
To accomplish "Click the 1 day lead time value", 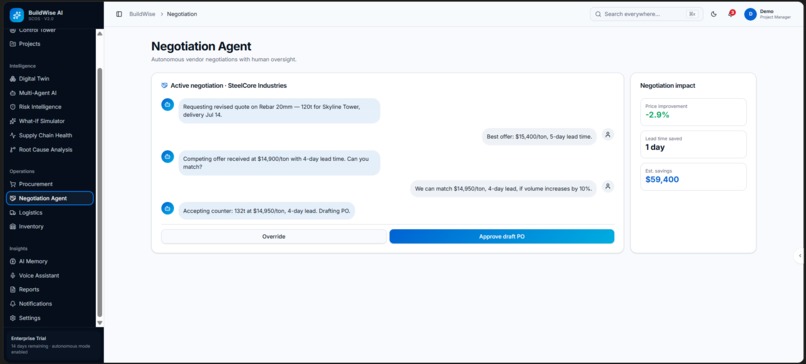I will click(x=655, y=148).
